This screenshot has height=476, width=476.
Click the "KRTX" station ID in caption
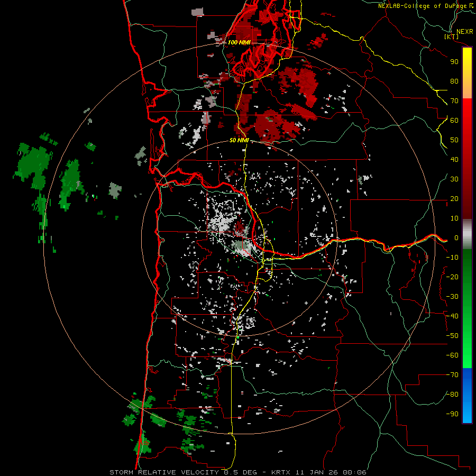point(281,472)
